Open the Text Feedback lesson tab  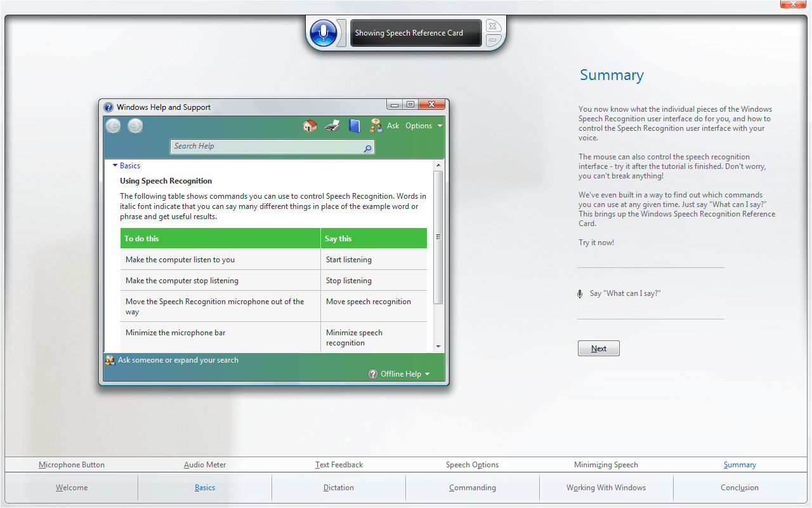(339, 465)
